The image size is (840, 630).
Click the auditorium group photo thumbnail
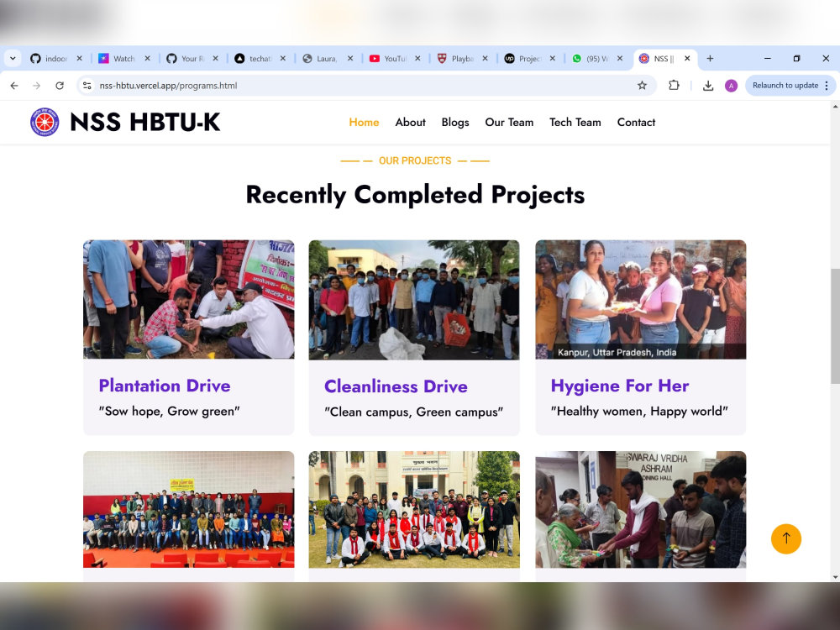[x=188, y=510]
